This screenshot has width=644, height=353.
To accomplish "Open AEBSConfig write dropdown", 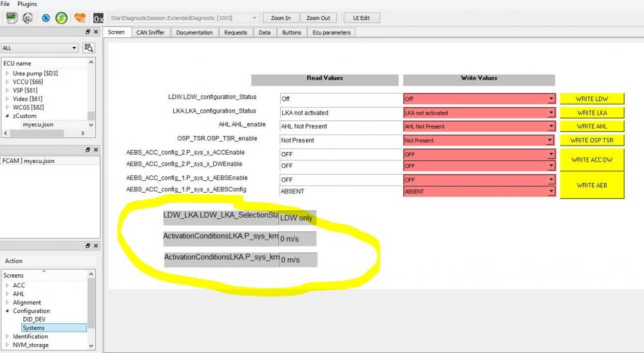I will [551, 191].
